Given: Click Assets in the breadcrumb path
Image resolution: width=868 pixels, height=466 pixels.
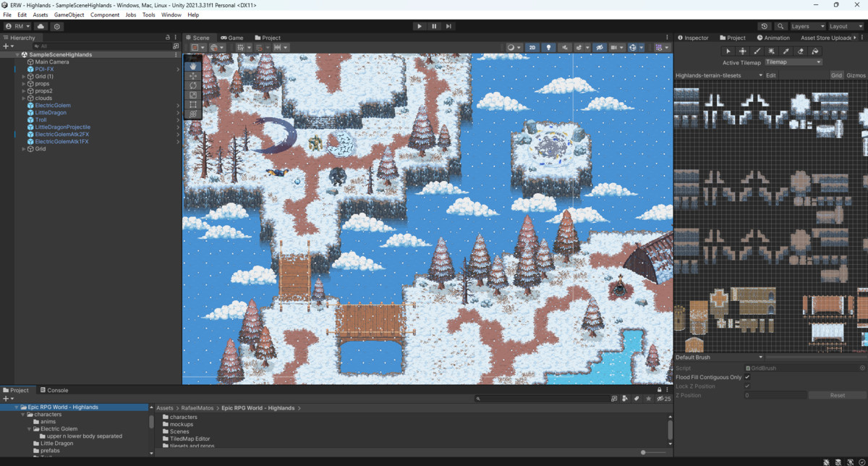Looking at the screenshot, I should click(165, 408).
